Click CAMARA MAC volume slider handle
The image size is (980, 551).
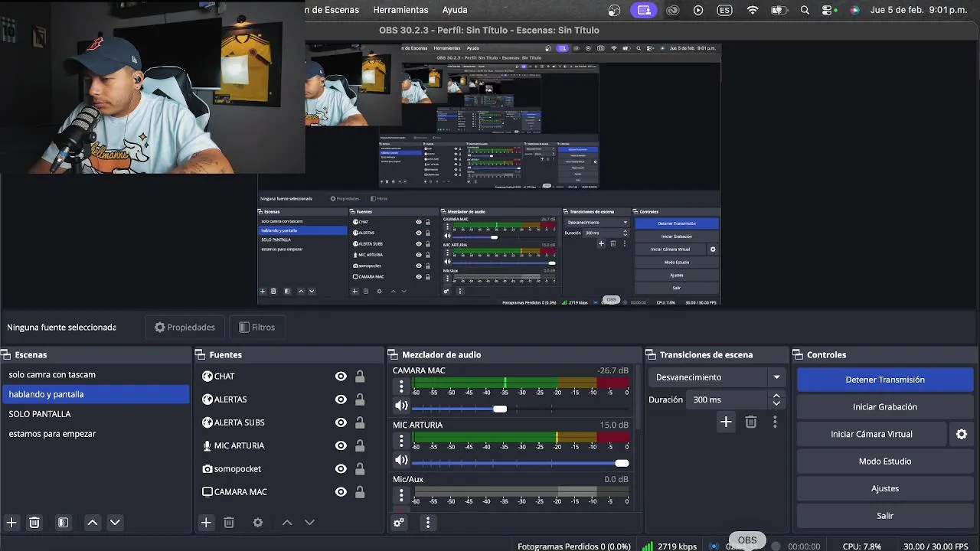500,409
